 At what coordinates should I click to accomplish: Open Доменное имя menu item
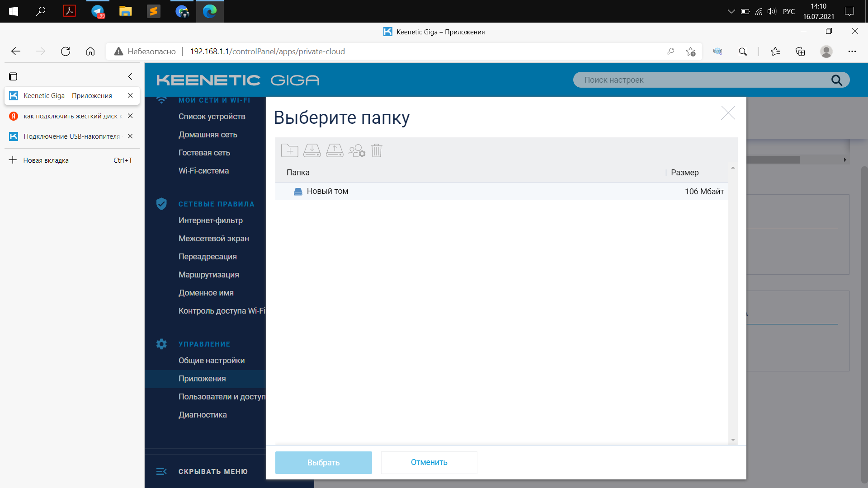[206, 293]
